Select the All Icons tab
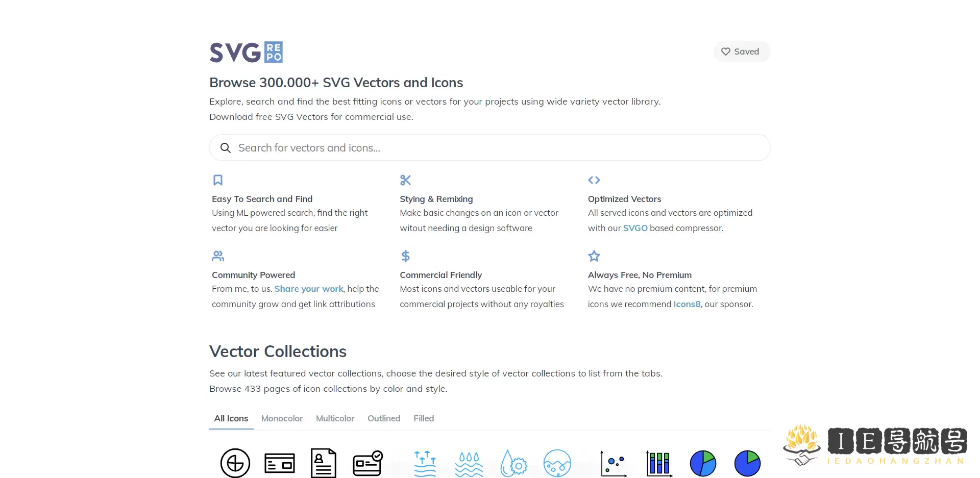The image size is (980, 478). pyautogui.click(x=231, y=418)
